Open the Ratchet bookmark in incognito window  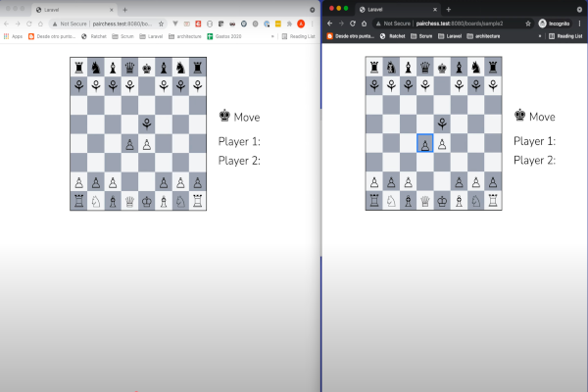pos(393,36)
